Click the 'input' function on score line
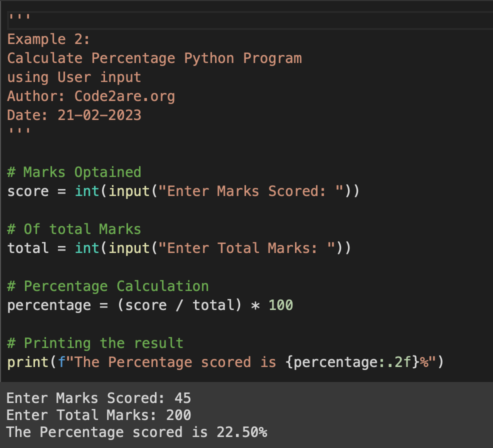This screenshot has height=448, width=493. [128, 191]
